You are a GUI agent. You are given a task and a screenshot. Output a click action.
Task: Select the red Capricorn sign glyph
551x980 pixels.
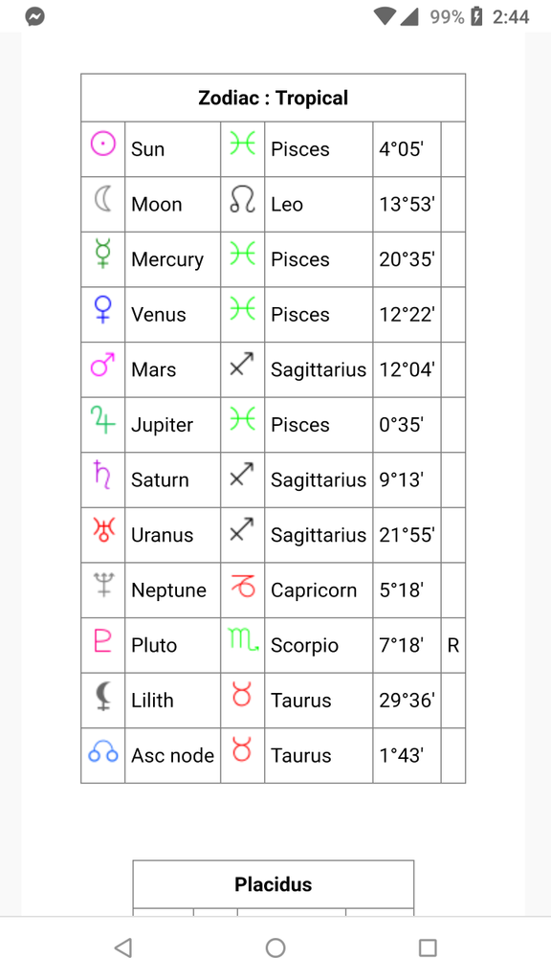[x=242, y=585]
